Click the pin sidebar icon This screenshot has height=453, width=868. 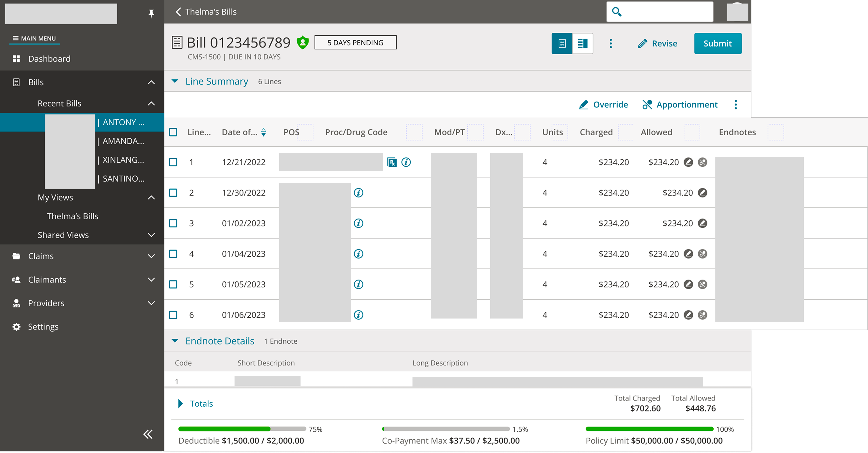pyautogui.click(x=151, y=13)
